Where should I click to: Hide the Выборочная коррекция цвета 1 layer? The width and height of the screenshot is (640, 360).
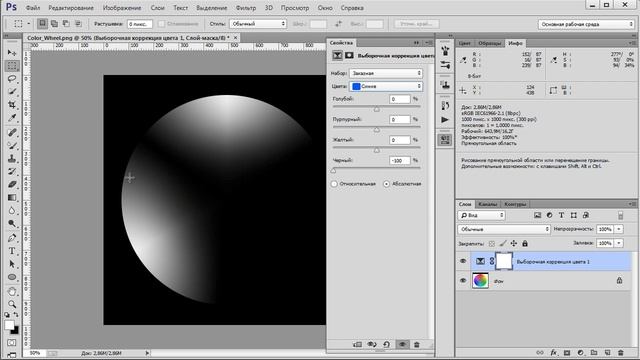click(463, 261)
